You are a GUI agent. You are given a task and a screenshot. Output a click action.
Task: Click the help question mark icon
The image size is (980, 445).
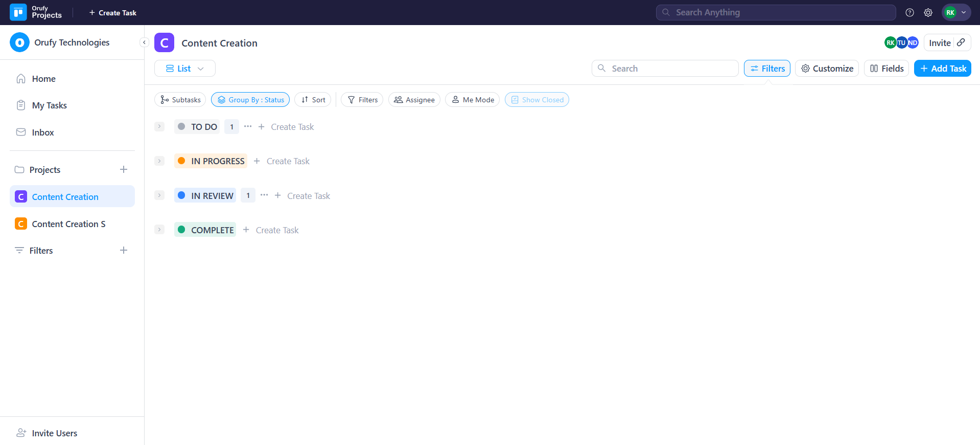tap(909, 13)
